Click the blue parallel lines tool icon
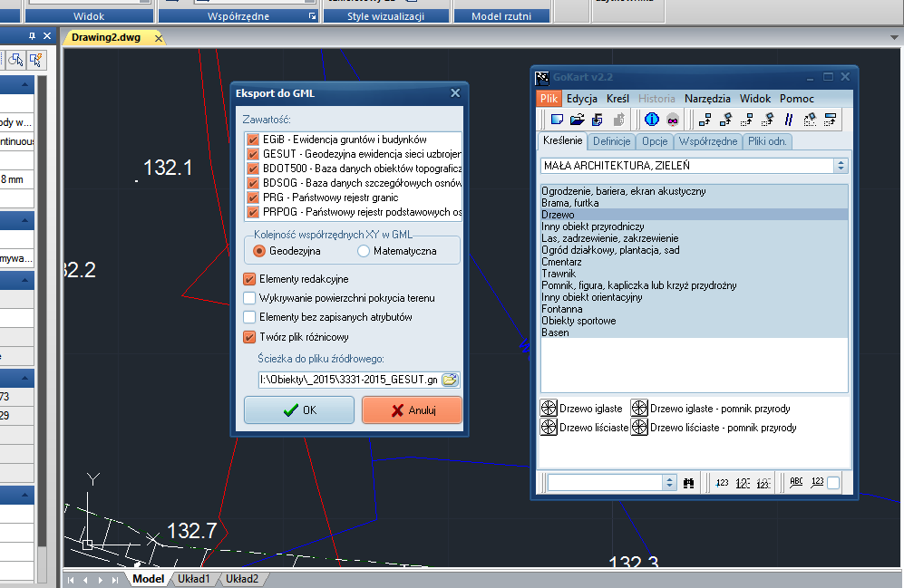The image size is (904, 588). point(789,120)
